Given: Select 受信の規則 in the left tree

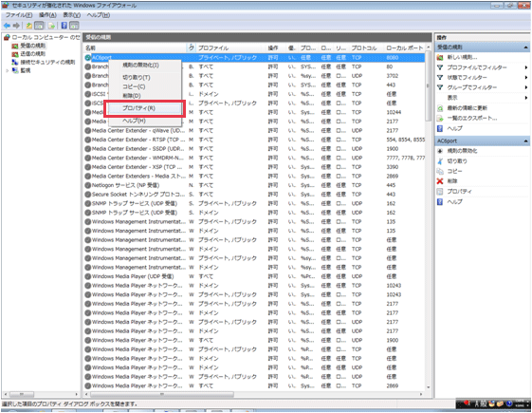Looking at the screenshot, I should (32, 46).
